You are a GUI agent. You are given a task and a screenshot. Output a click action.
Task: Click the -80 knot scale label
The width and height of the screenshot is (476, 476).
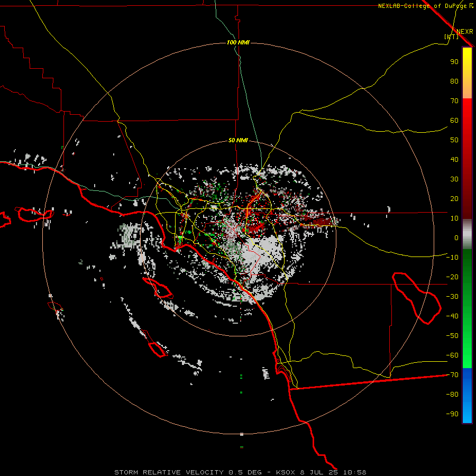click(452, 395)
